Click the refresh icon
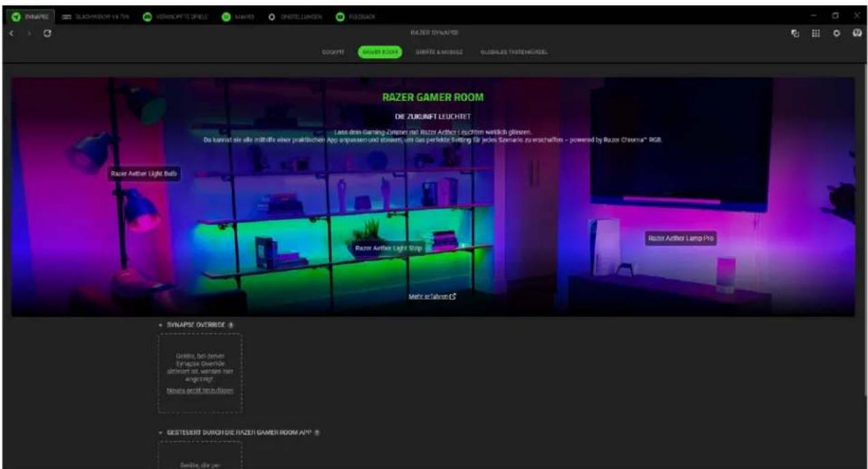868x469 pixels. pyautogui.click(x=46, y=33)
